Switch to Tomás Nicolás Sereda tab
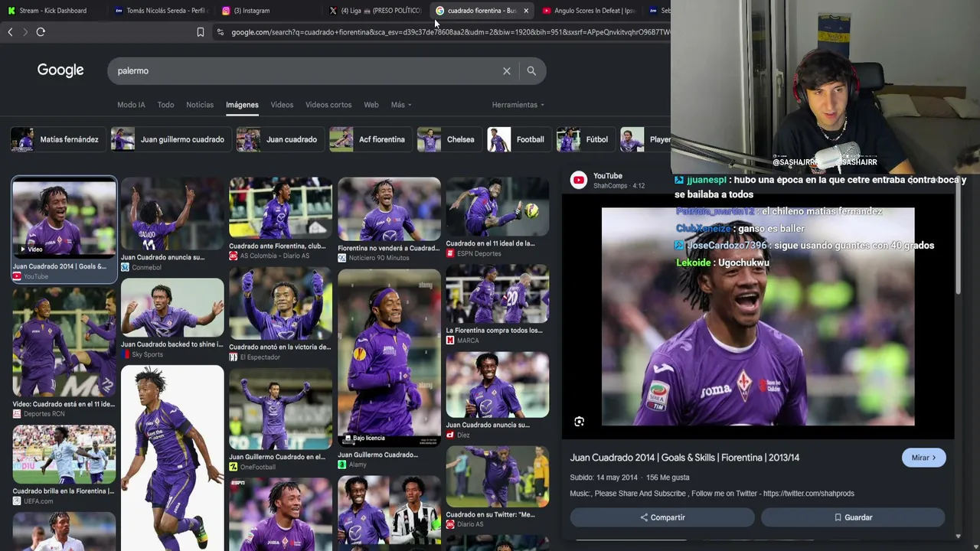Viewport: 980px width, 551px height. click(160, 11)
